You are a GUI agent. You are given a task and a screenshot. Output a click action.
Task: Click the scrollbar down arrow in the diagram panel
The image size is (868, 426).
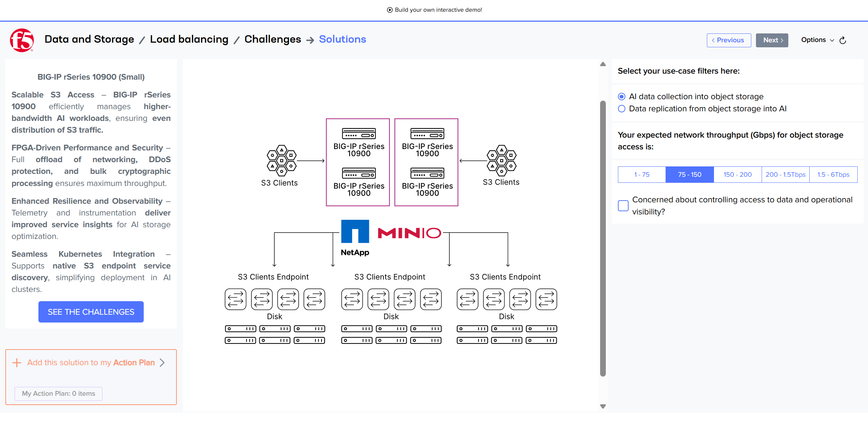603,406
